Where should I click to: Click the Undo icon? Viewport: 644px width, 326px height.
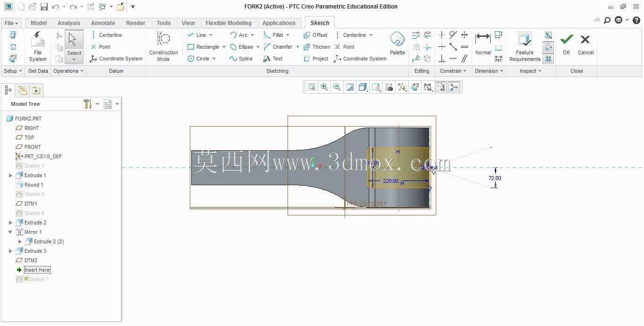(x=55, y=7)
